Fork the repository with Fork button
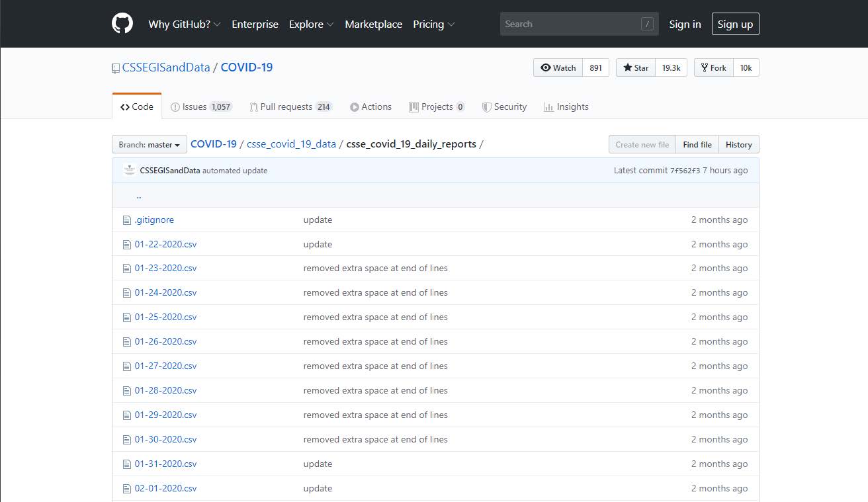868x502 pixels. (x=714, y=67)
